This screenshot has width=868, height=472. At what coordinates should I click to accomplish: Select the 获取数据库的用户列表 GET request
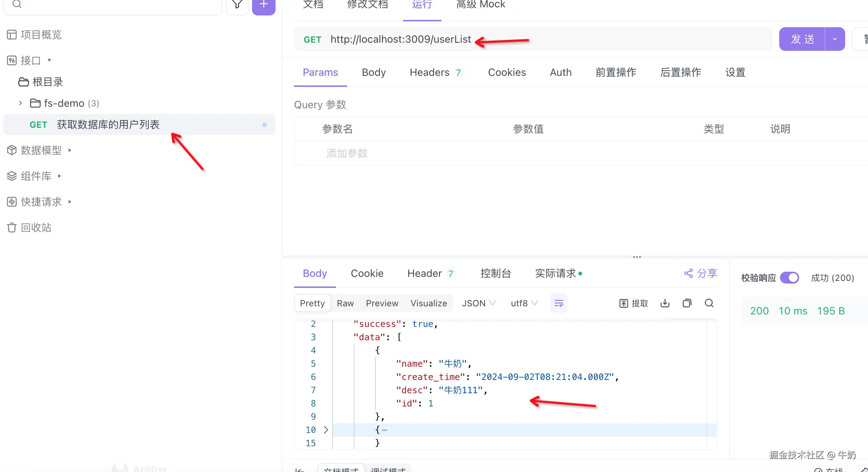[x=108, y=124]
